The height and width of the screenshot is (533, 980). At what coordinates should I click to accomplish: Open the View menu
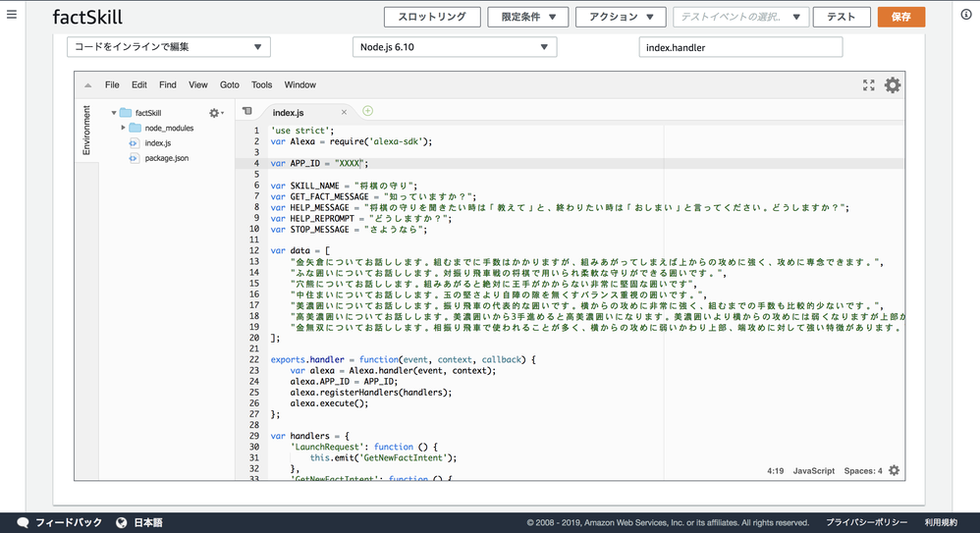click(x=198, y=85)
